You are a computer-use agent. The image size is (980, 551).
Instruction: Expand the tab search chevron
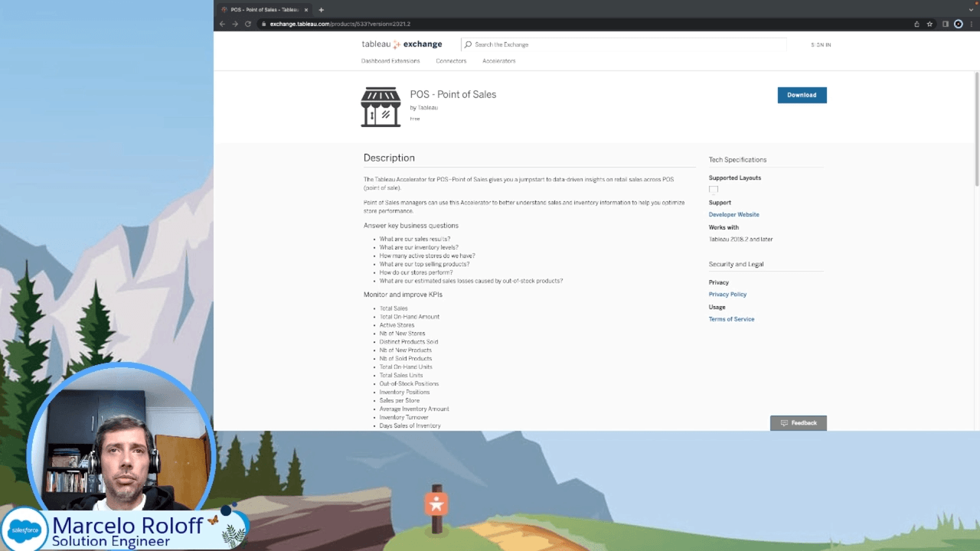[x=970, y=10]
